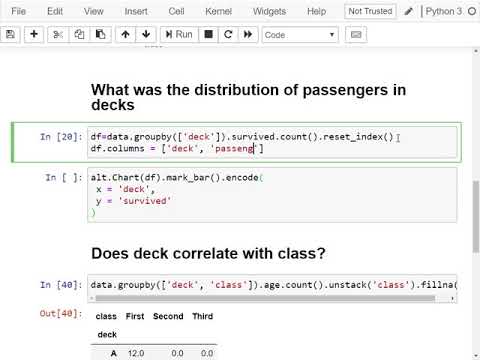The width and height of the screenshot is (480, 360).
Task: Insert cell below with the plus icon
Action: pos(34,34)
